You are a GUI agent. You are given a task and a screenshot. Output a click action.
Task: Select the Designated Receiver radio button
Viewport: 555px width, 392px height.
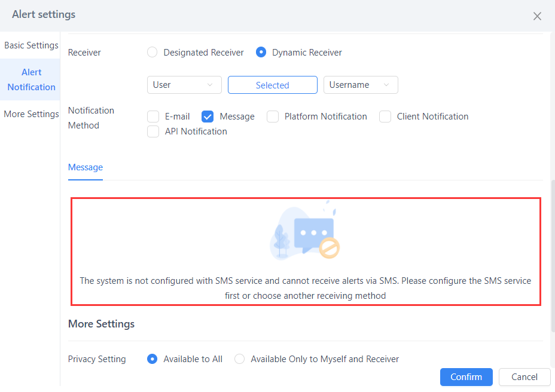pyautogui.click(x=152, y=52)
